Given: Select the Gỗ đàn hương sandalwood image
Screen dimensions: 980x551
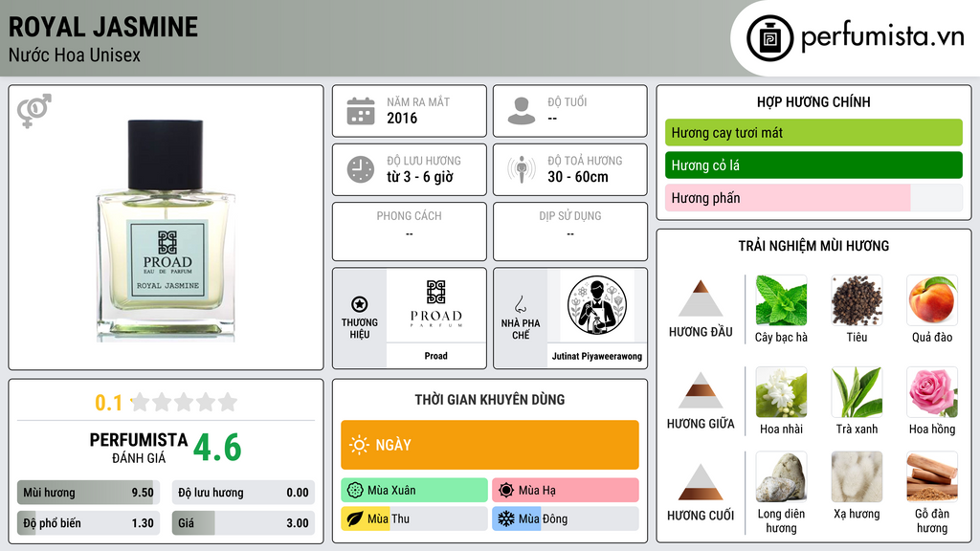Looking at the screenshot, I should [x=932, y=477].
